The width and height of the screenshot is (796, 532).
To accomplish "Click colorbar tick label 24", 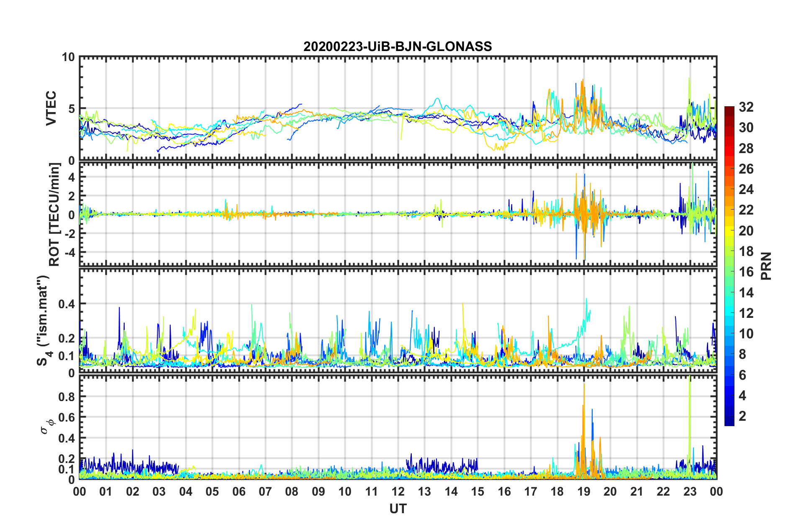I will (x=746, y=189).
